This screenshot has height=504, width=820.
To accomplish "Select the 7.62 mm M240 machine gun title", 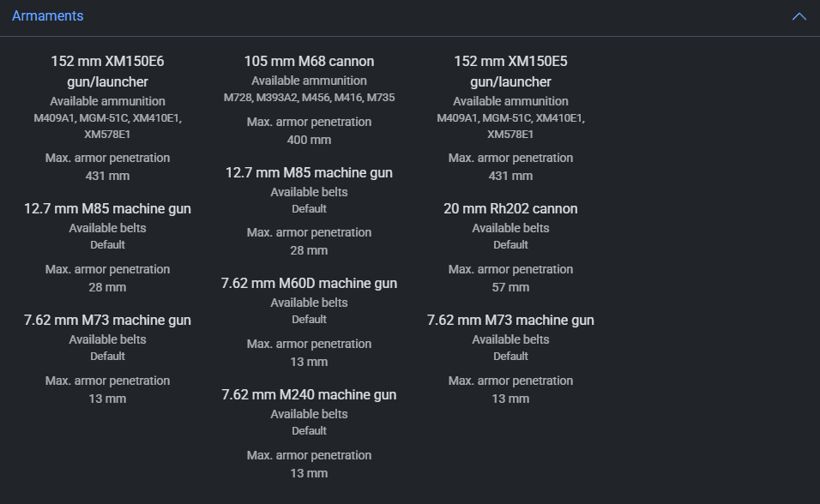I will click(x=309, y=394).
